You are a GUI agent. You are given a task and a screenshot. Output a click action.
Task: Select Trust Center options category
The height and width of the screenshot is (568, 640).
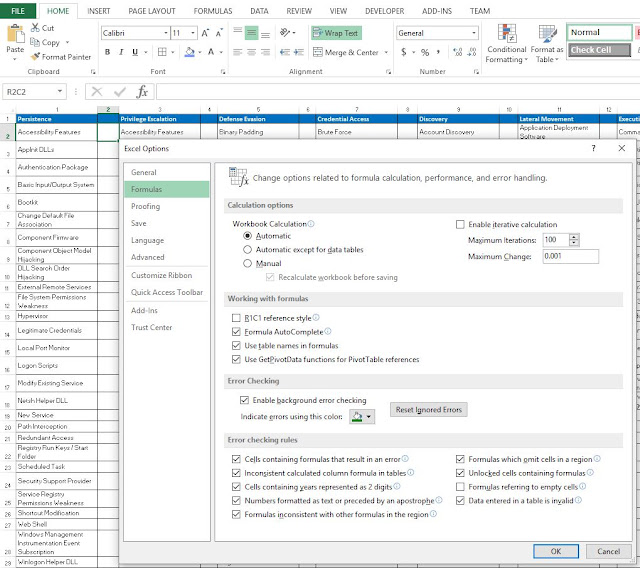click(167, 327)
